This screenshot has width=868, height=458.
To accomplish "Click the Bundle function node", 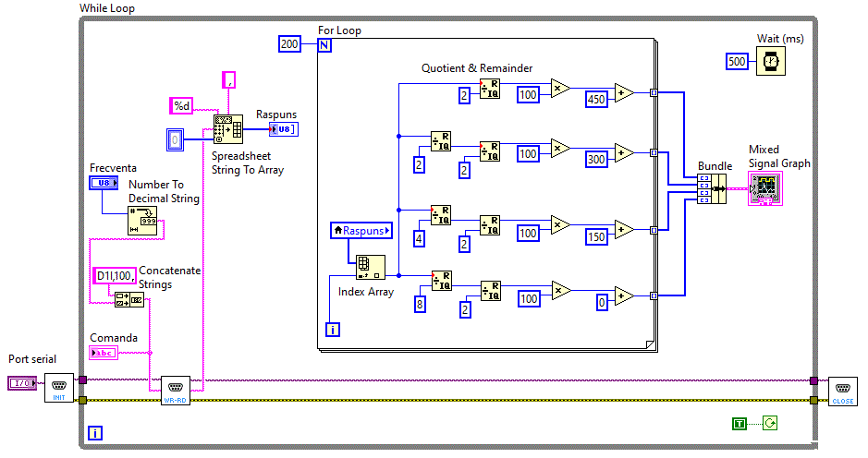I will click(x=713, y=188).
